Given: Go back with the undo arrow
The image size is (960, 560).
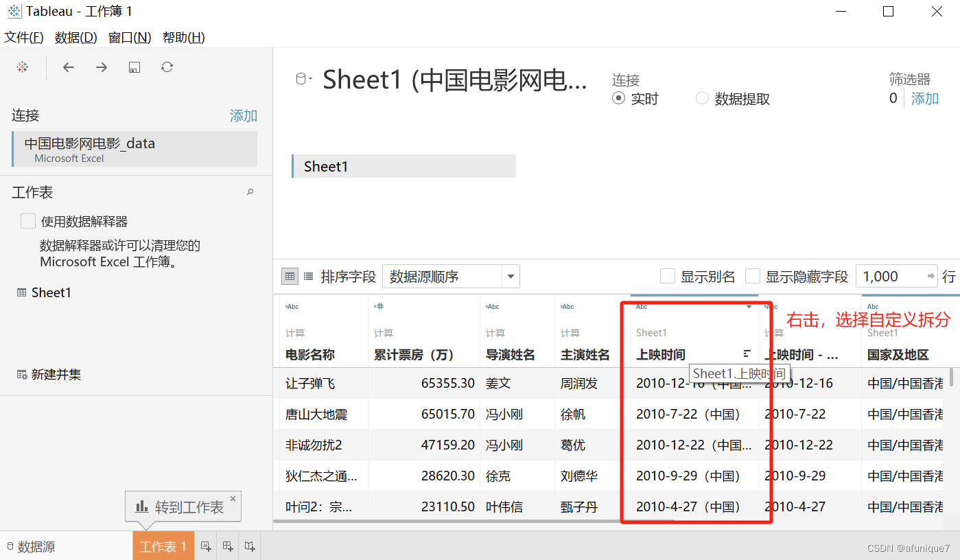Looking at the screenshot, I should pos(69,67).
